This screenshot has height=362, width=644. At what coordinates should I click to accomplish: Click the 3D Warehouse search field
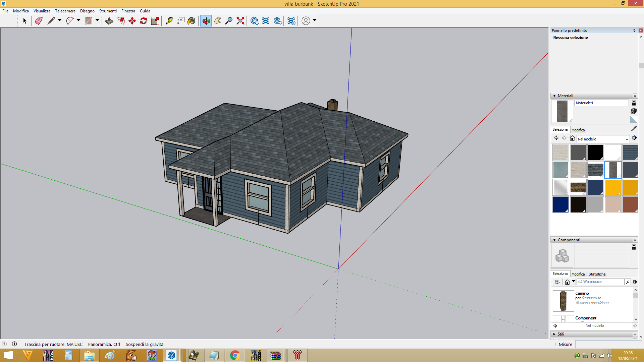click(x=600, y=282)
